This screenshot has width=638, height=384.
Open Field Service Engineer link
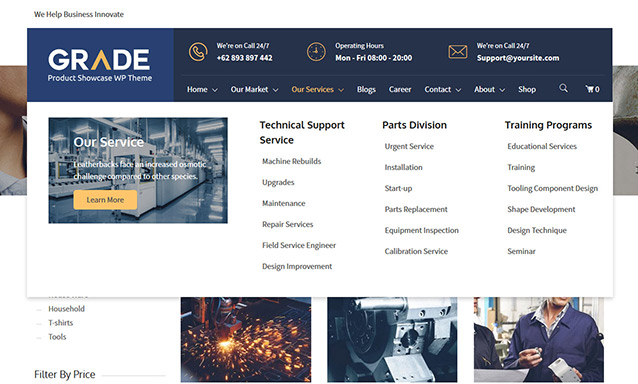(x=299, y=245)
